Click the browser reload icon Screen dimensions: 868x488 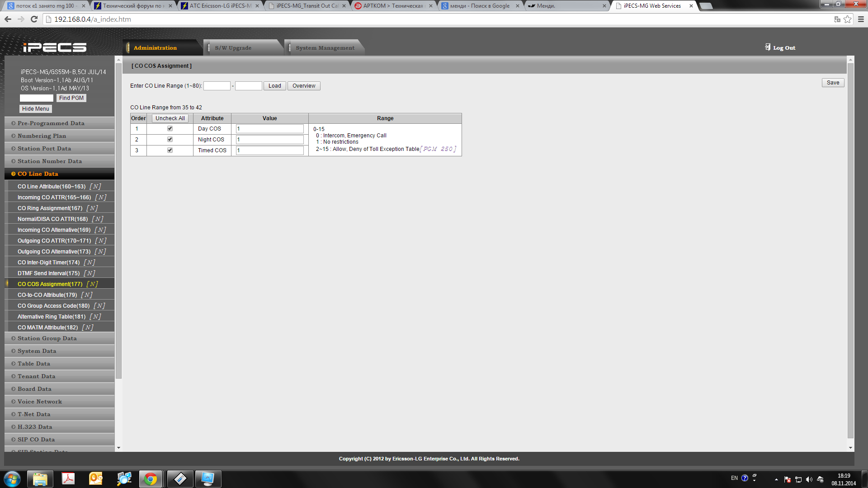[x=34, y=19]
